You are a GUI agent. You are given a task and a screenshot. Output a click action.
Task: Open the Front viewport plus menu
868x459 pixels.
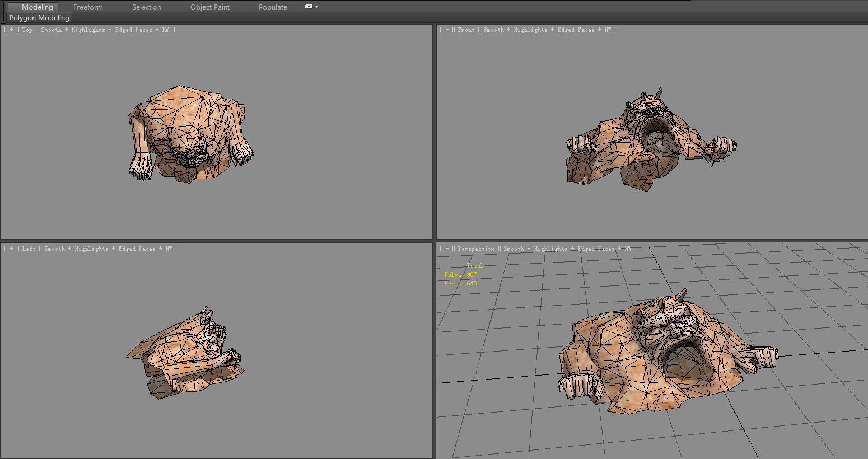(x=447, y=30)
